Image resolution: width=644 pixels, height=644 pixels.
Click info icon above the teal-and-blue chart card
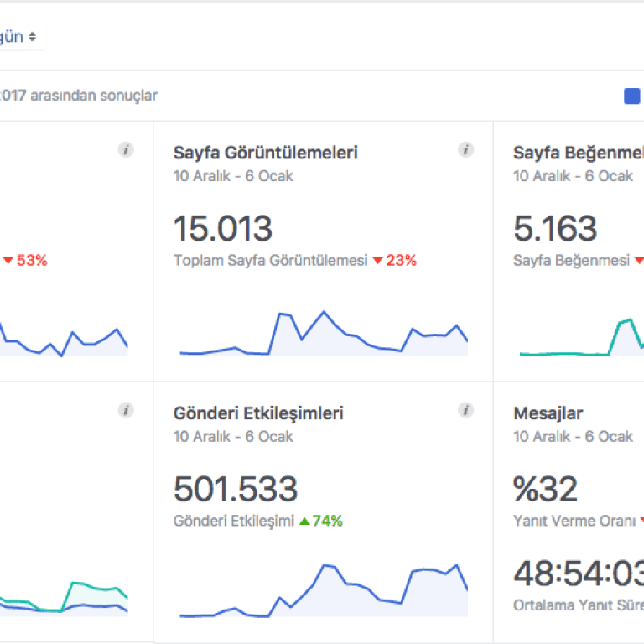(x=126, y=410)
